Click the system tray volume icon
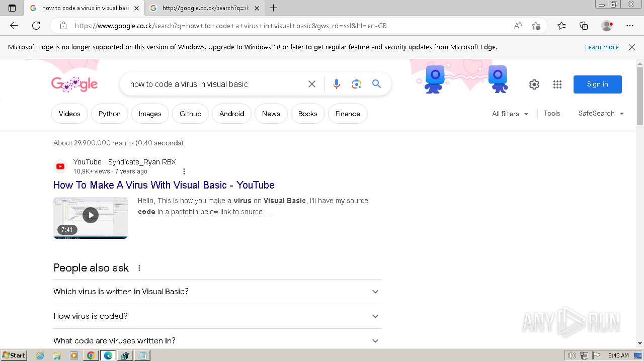 point(572,355)
